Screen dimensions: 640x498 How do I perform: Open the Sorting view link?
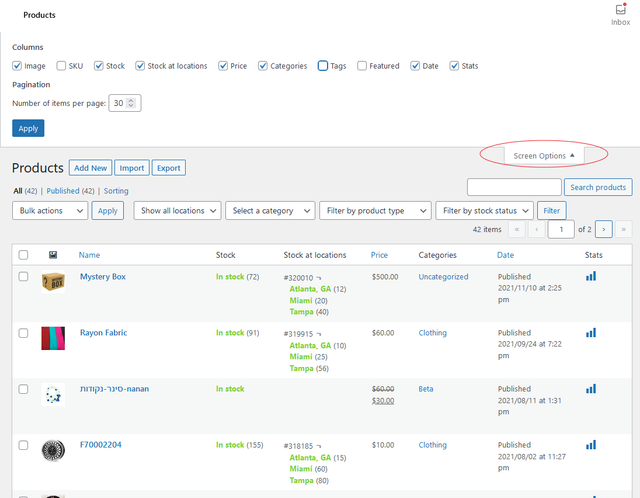point(116,191)
